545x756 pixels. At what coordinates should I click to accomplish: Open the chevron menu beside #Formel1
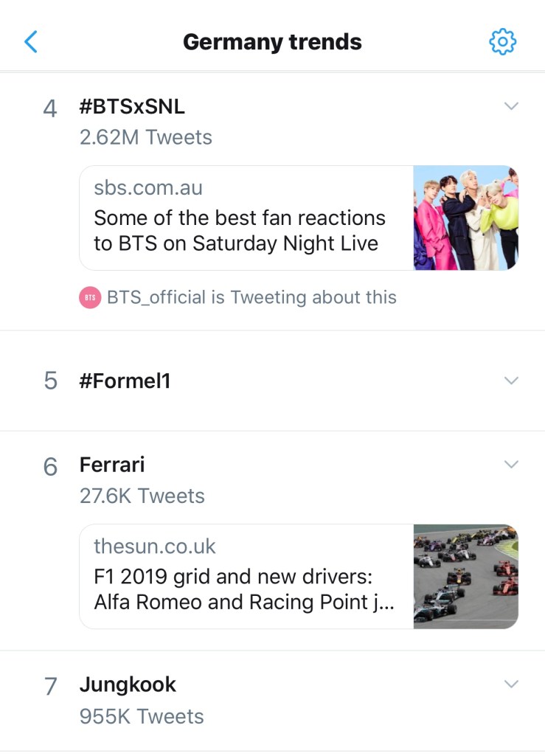pos(510,381)
